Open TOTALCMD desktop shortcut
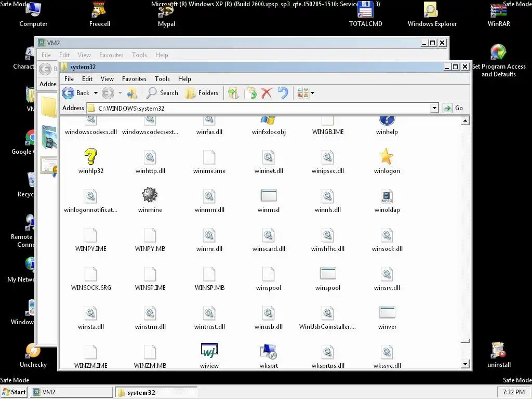Screen dimensions: 532x399 (365, 15)
